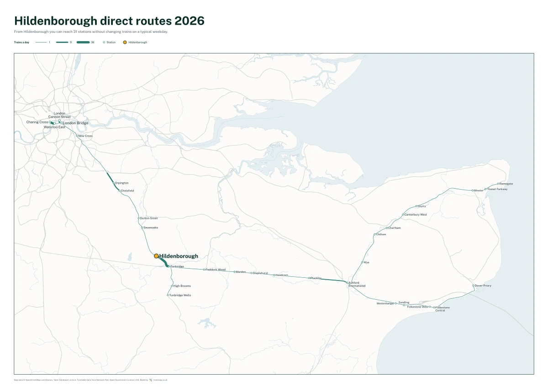This screenshot has width=548, height=392.
Task: Click the trainmap.co.uk footer link
Action: 160,380
